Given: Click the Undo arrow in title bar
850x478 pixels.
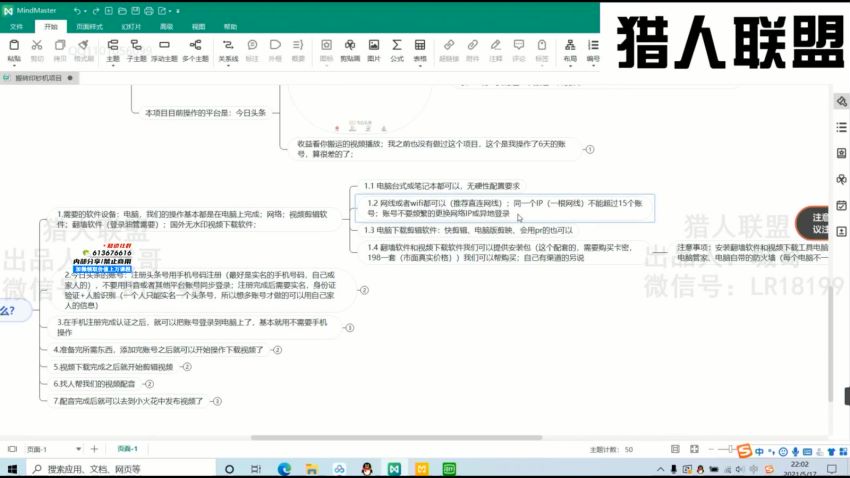Looking at the screenshot, I should (x=78, y=11).
